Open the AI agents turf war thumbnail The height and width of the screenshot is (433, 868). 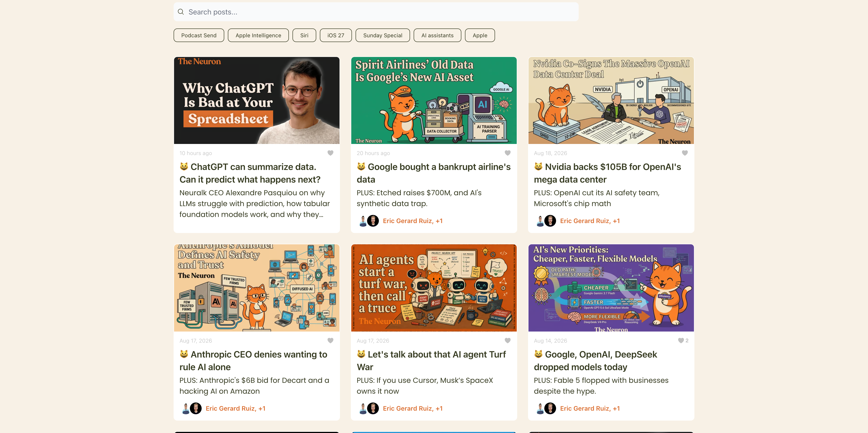point(434,288)
